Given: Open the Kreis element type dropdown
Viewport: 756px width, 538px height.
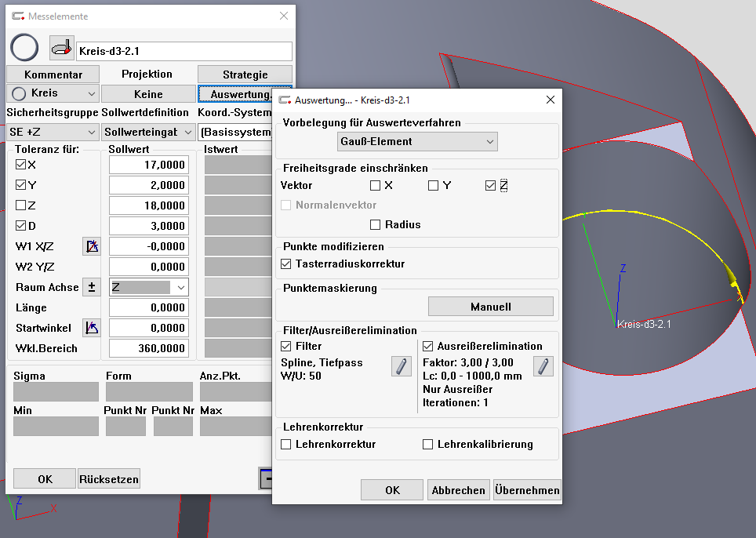Looking at the screenshot, I should click(53, 93).
